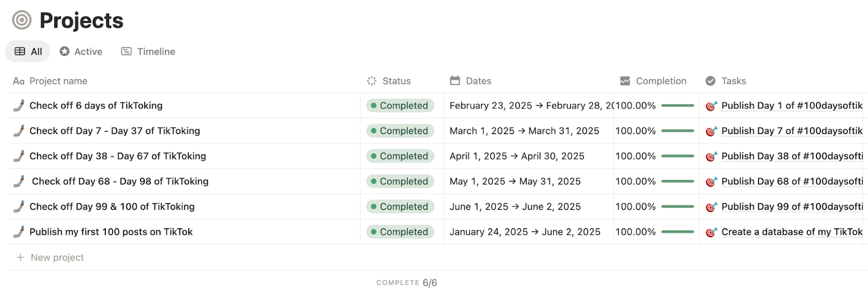
Task: Click the Projects target icon beside the title
Action: tap(22, 21)
